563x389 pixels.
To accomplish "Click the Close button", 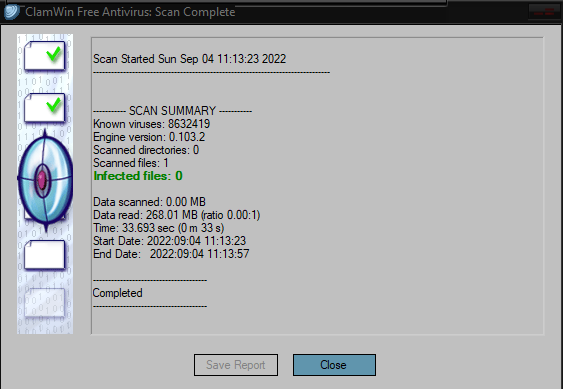I will pyautogui.click(x=334, y=365).
